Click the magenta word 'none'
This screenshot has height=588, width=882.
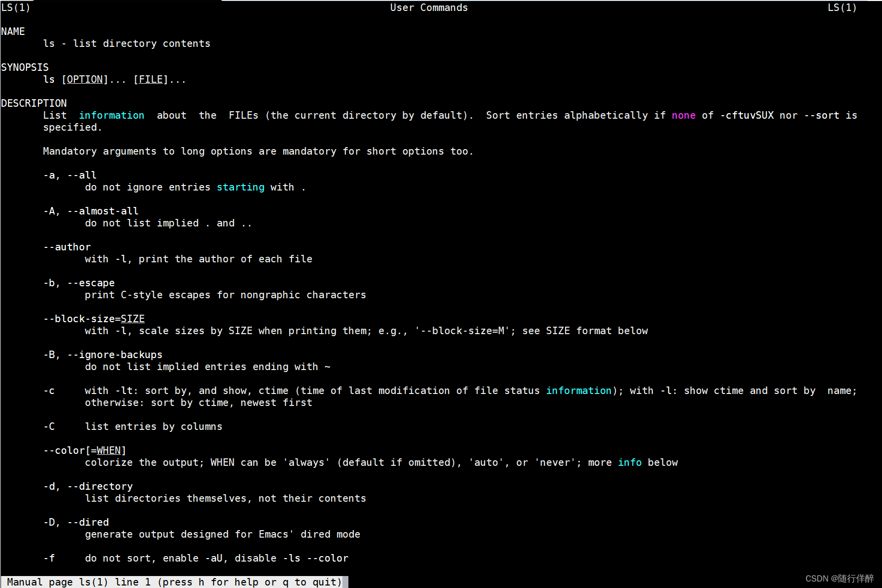(684, 115)
